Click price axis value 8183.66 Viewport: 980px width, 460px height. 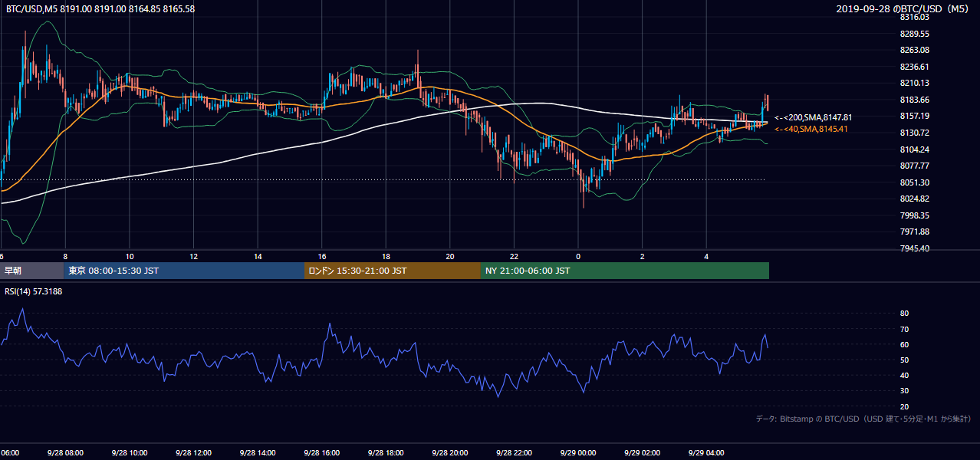[x=915, y=100]
